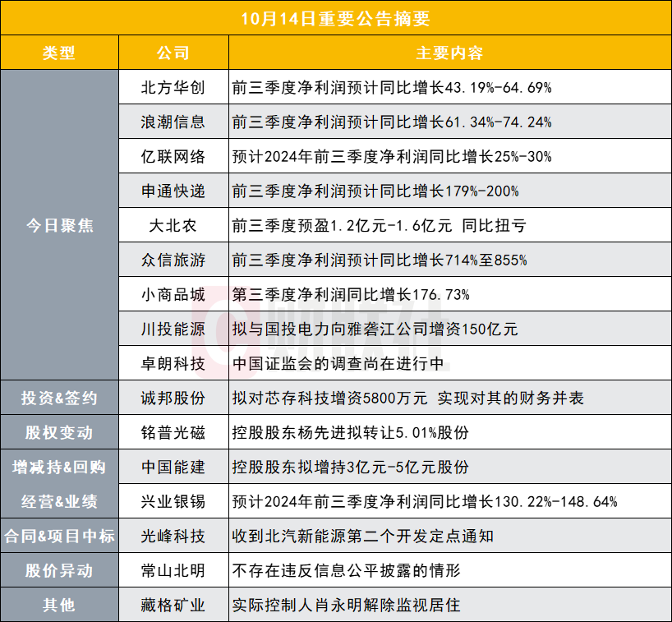
Task: Click company name 藏格矿业
Action: click(173, 605)
